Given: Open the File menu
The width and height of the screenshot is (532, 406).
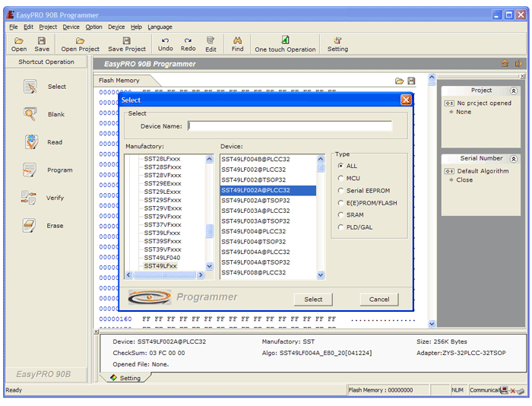Looking at the screenshot, I should (13, 27).
